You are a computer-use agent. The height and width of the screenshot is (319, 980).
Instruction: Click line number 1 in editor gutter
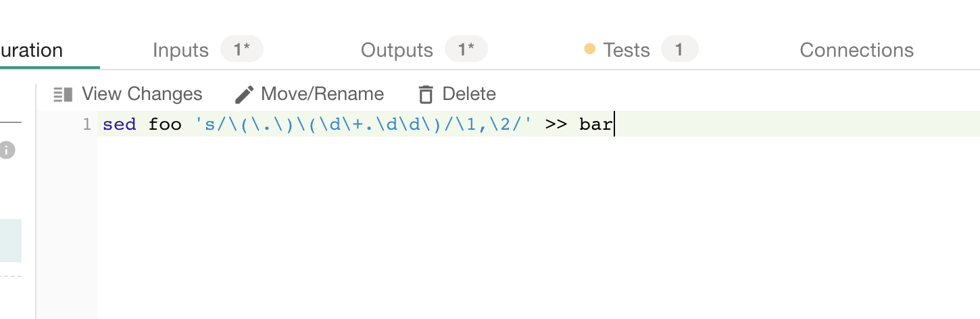coord(87,124)
